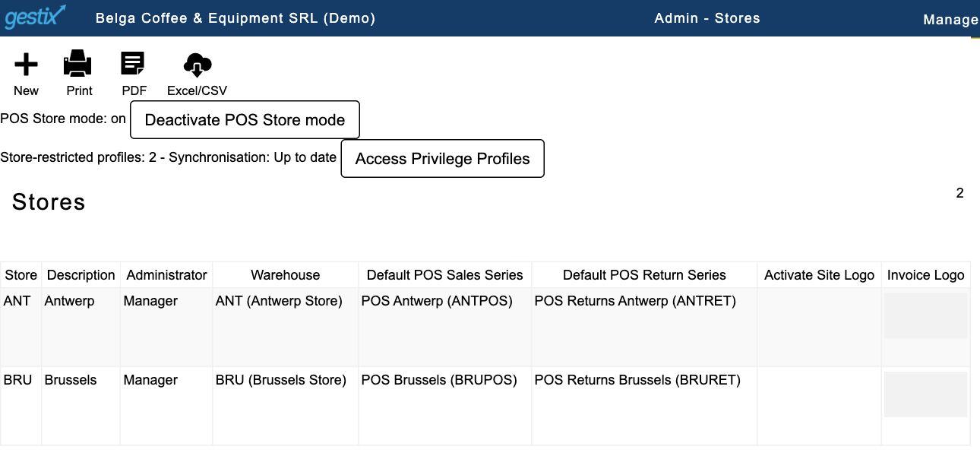This screenshot has height=456, width=980.
Task: Click Activate Site Logo column header
Action: [x=819, y=275]
